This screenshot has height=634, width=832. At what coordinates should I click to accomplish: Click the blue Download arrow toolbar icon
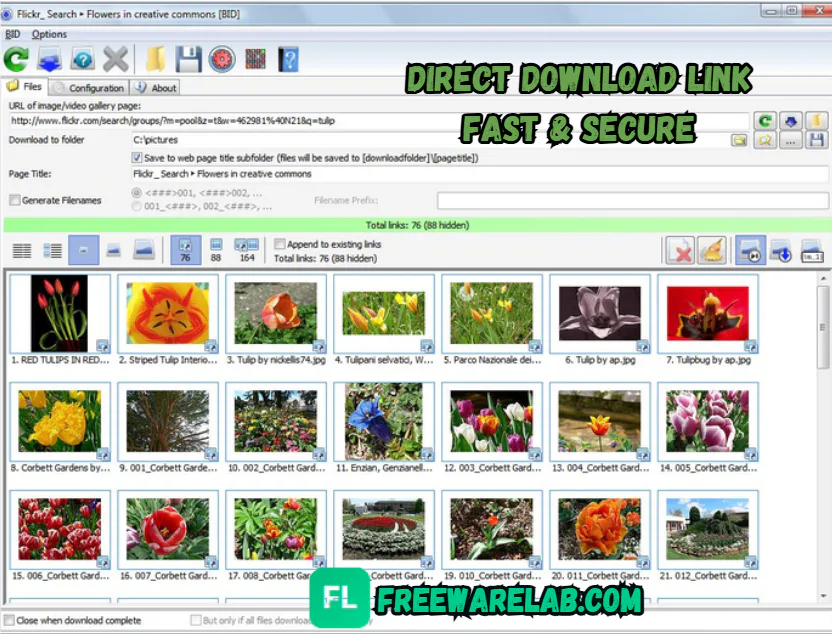coord(48,58)
